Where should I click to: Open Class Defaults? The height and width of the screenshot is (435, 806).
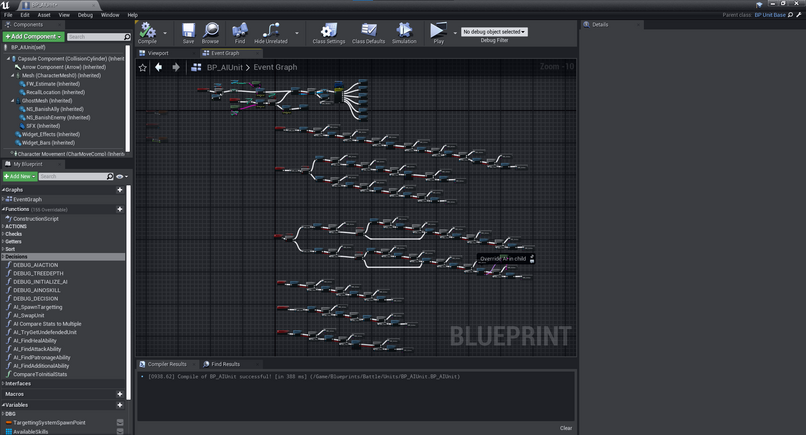(x=369, y=33)
